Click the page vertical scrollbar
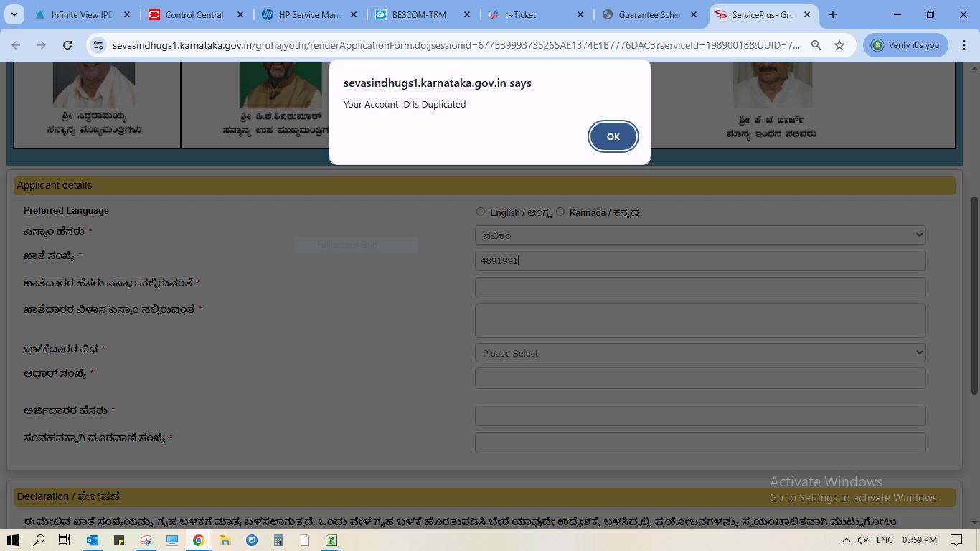The image size is (980, 551). [974, 294]
